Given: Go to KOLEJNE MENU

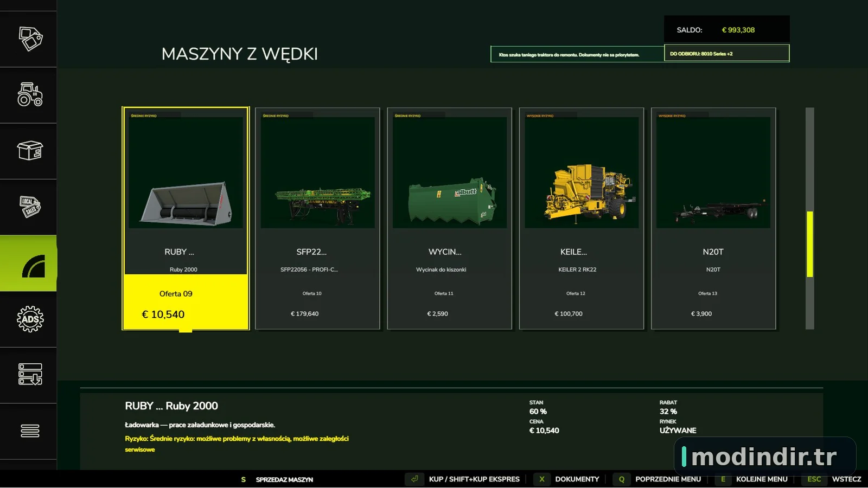Looking at the screenshot, I should tap(762, 479).
